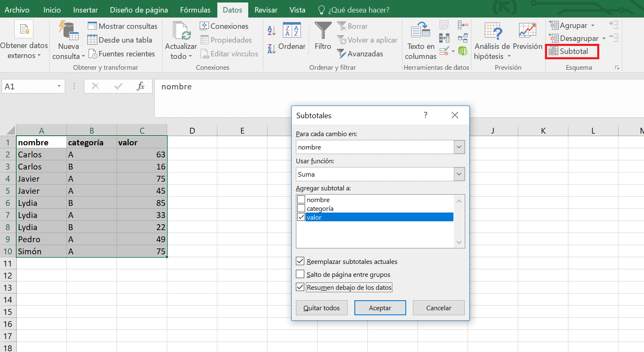The image size is (644, 352).
Task: Expand the Name Box dropdown arrow
Action: pyautogui.click(x=59, y=86)
